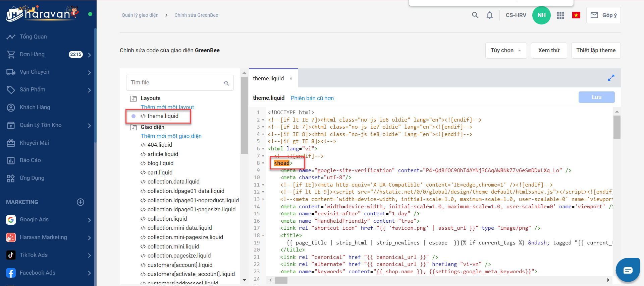Open the chat support bubble
Viewport: 644px width, 286px height.
click(x=628, y=270)
